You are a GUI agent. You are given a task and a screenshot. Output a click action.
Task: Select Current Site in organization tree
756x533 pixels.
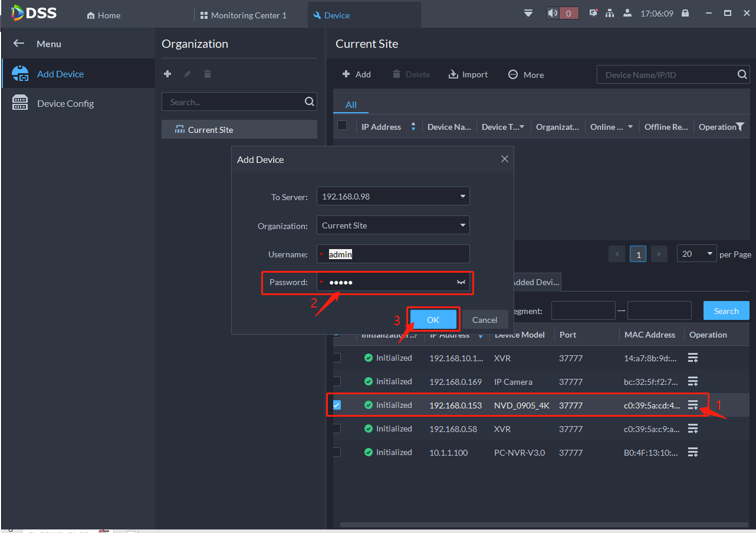239,130
